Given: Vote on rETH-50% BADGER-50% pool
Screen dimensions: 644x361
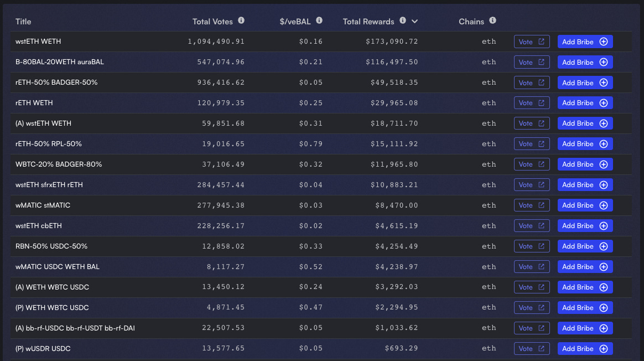Looking at the screenshot, I should point(532,82).
